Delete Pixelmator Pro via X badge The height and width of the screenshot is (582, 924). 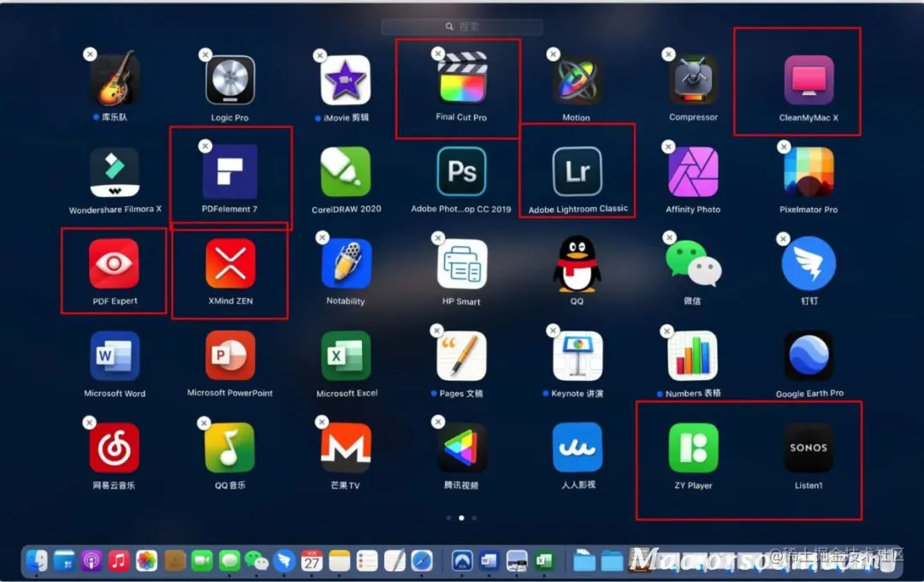tap(783, 146)
